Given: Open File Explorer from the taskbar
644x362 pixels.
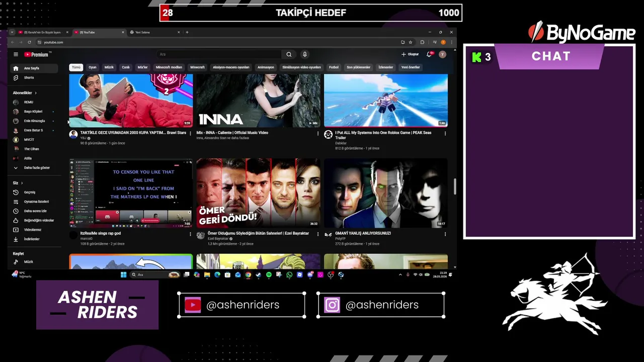Looking at the screenshot, I should 207,275.
